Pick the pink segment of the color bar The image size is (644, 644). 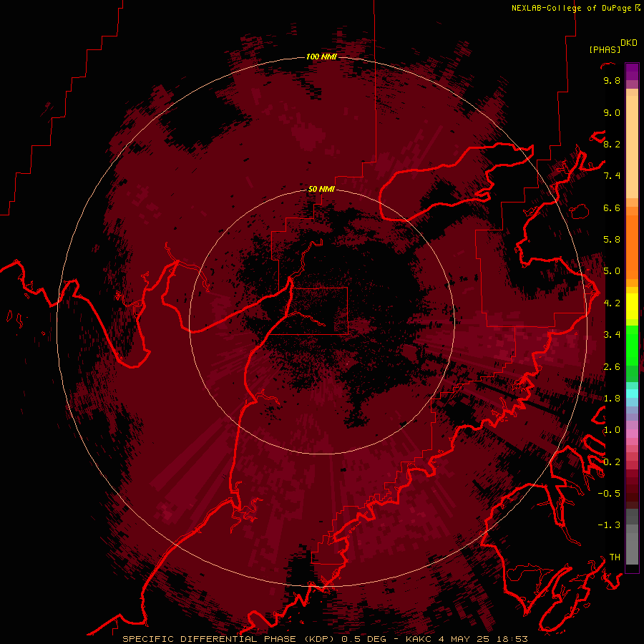tap(632, 434)
